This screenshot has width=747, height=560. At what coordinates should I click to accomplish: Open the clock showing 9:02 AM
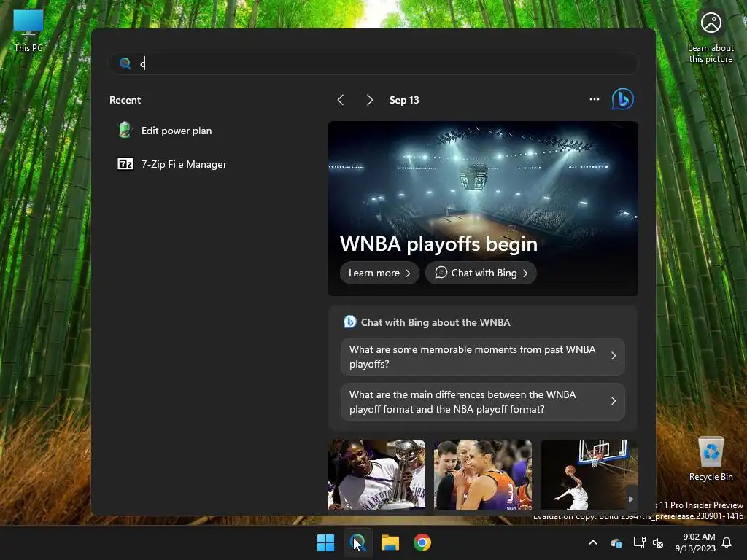(x=695, y=542)
